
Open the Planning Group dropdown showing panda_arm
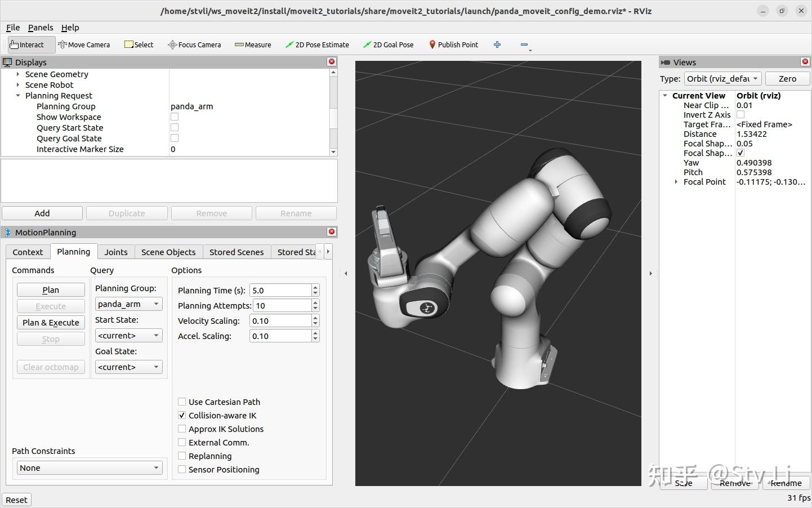coord(128,304)
